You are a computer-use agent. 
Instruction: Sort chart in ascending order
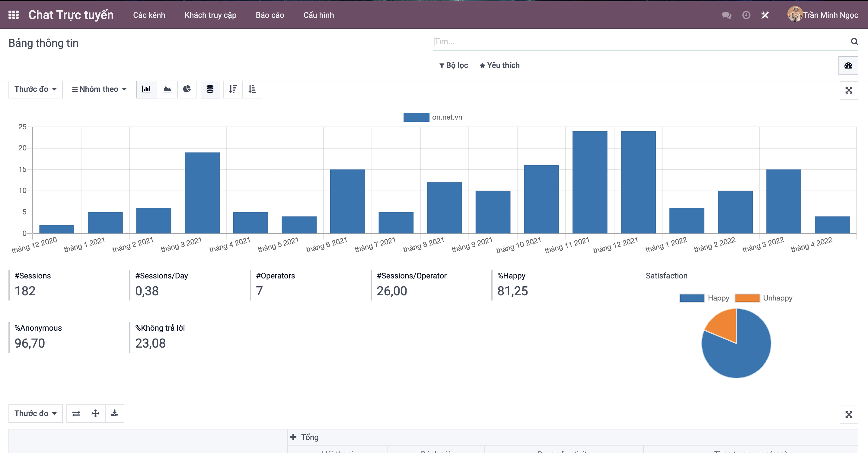coord(252,89)
